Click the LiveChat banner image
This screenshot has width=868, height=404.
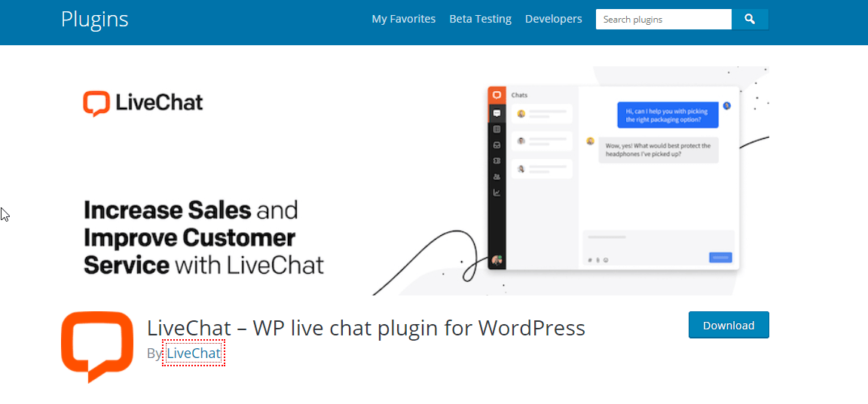point(414,181)
